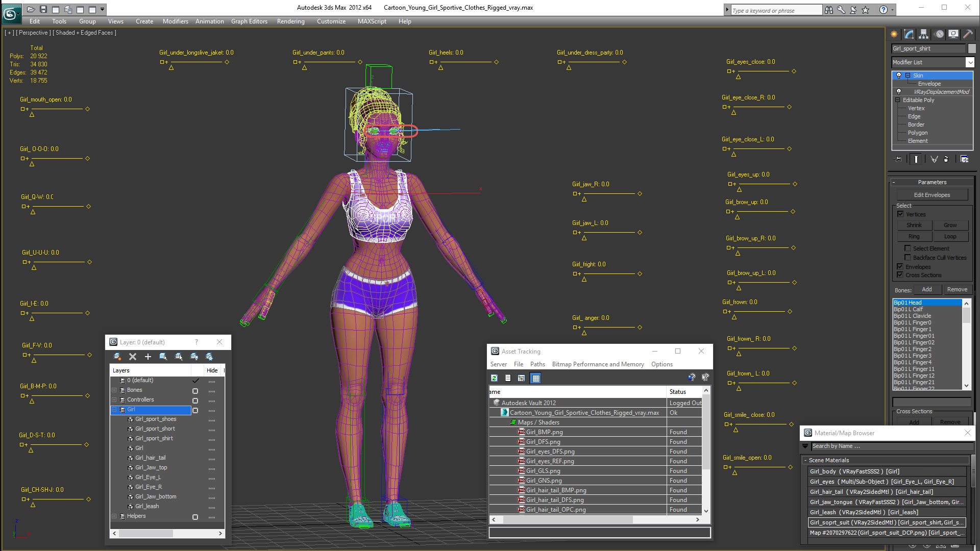980x551 pixels.
Task: Enable Select Element checkbox
Action: click(908, 248)
